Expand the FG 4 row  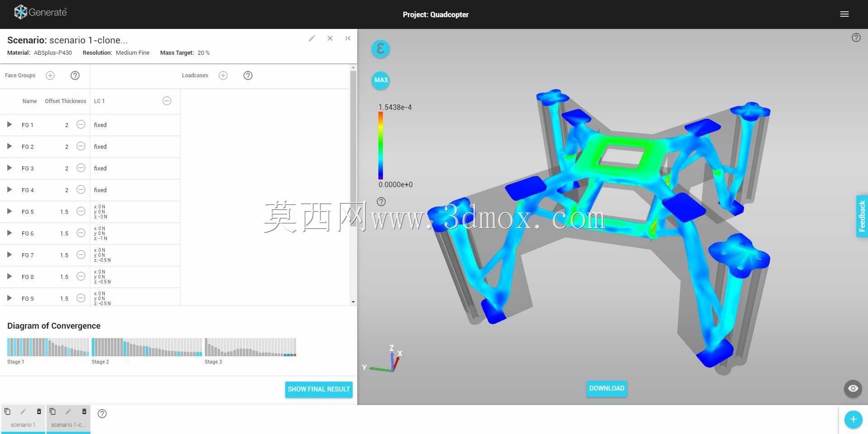coord(9,189)
